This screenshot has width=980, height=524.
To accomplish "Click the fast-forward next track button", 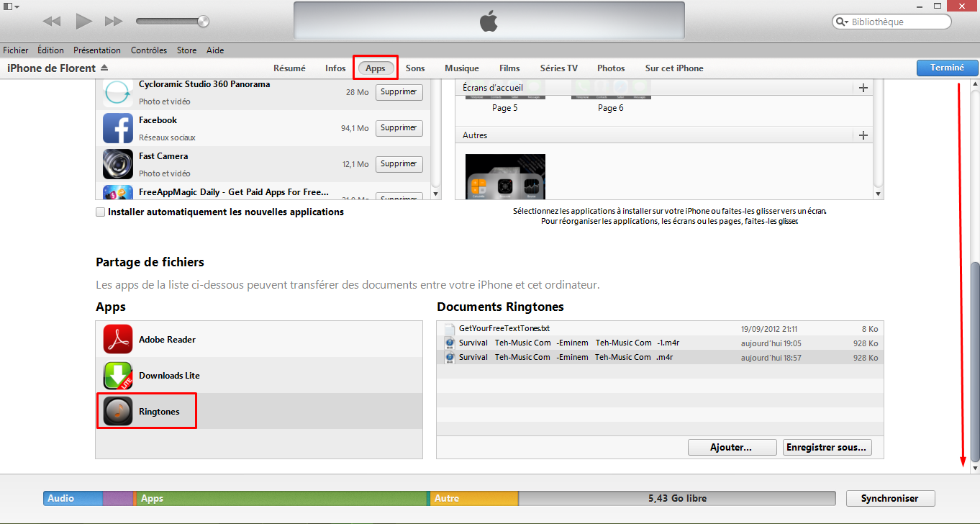I will click(x=114, y=22).
